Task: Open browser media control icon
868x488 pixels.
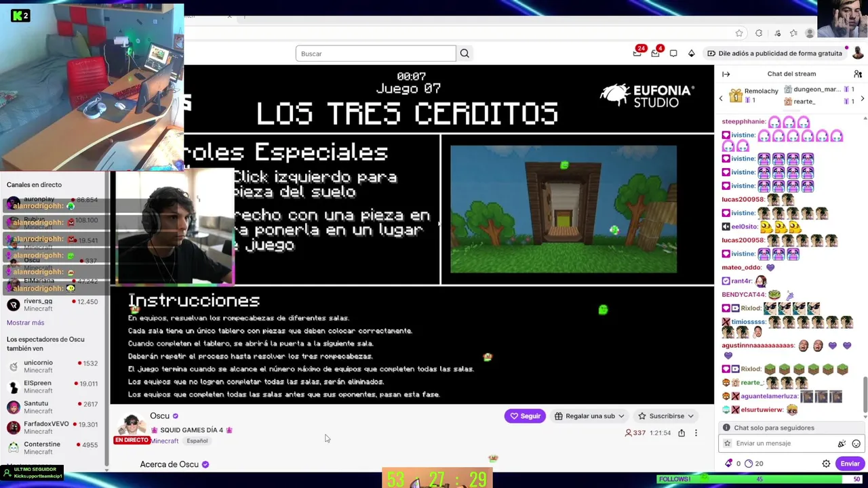Action: (777, 33)
